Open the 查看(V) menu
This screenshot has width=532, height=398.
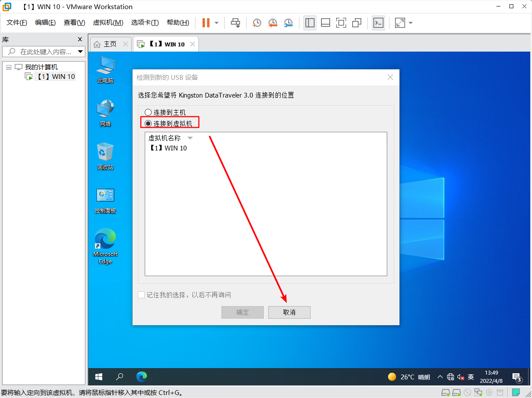74,23
